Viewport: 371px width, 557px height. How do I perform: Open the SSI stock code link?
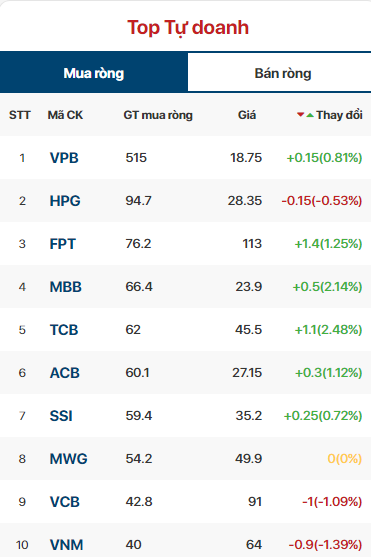point(61,416)
